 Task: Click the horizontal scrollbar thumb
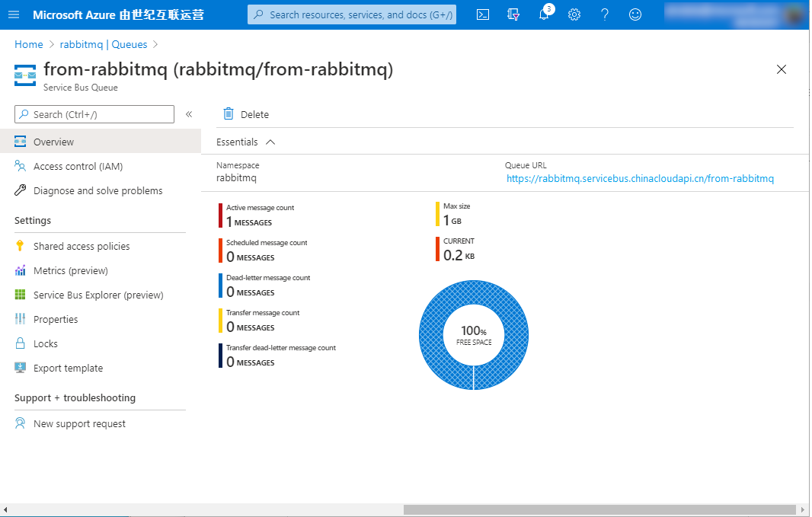[x=599, y=509]
